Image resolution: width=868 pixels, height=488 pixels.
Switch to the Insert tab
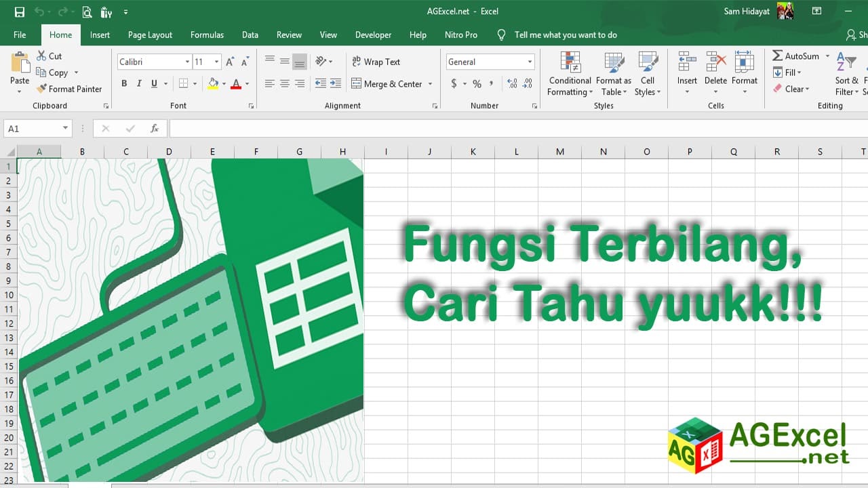(x=100, y=35)
